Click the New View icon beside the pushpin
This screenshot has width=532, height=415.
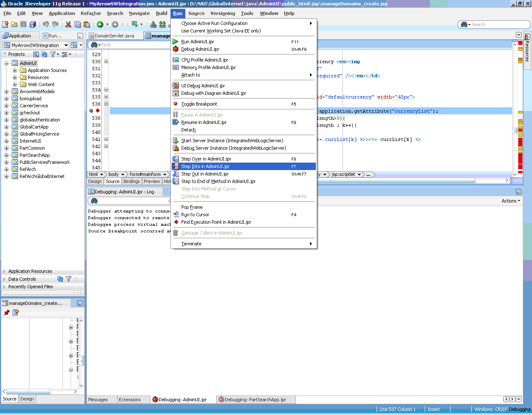pos(15,312)
